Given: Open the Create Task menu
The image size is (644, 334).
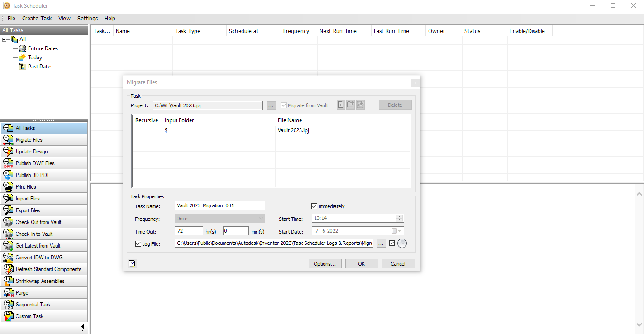Looking at the screenshot, I should pos(37,18).
